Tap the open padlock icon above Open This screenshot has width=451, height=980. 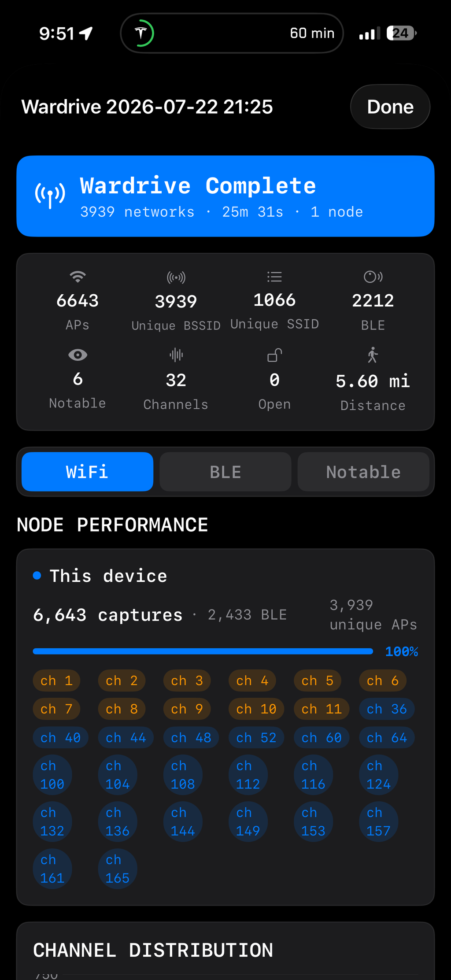[275, 355]
